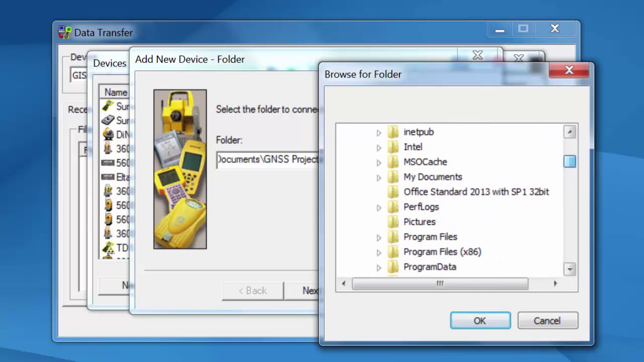The height and width of the screenshot is (362, 644).
Task: Click the Name column header in Devices
Action: 116,92
